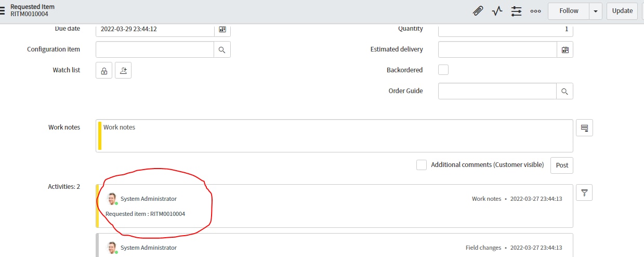Image resolution: width=644 pixels, height=257 pixels.
Task: Click the Configuration item field label
Action: pos(54,49)
